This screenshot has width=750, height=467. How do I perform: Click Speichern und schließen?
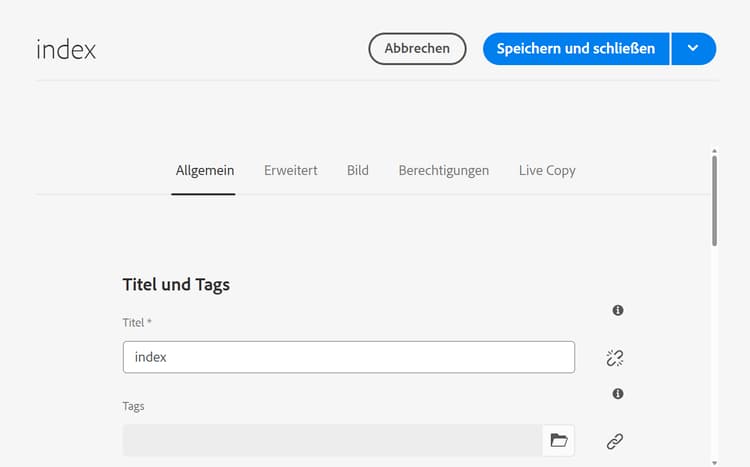576,48
